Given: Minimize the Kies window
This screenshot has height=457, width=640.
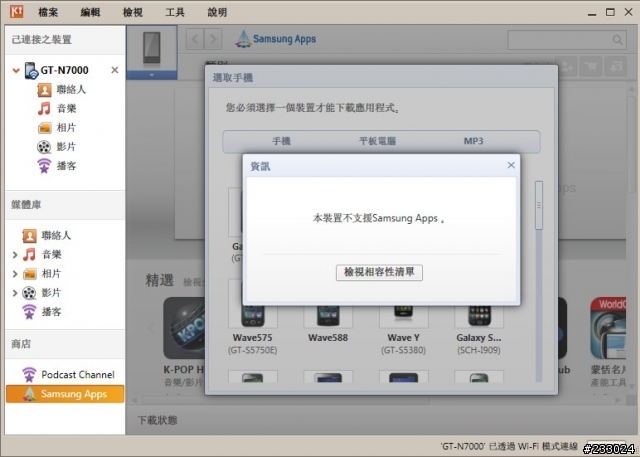Looking at the screenshot, I should [592, 13].
